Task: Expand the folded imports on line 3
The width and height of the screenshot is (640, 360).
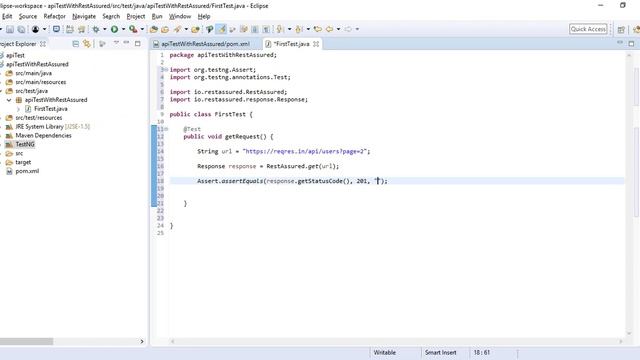Action: click(166, 70)
